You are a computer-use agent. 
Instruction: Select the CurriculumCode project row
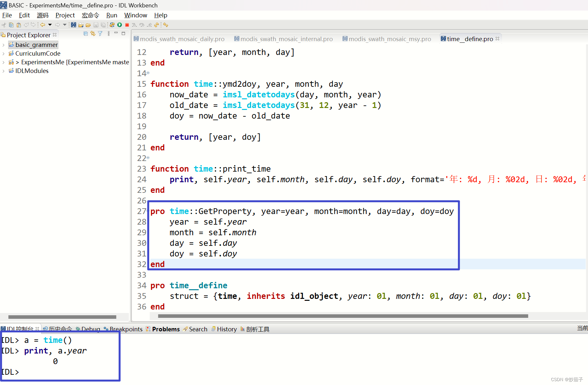click(34, 53)
